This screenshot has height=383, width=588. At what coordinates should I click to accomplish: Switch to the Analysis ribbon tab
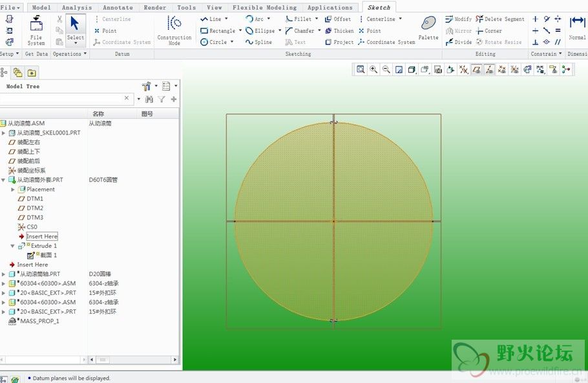point(77,8)
